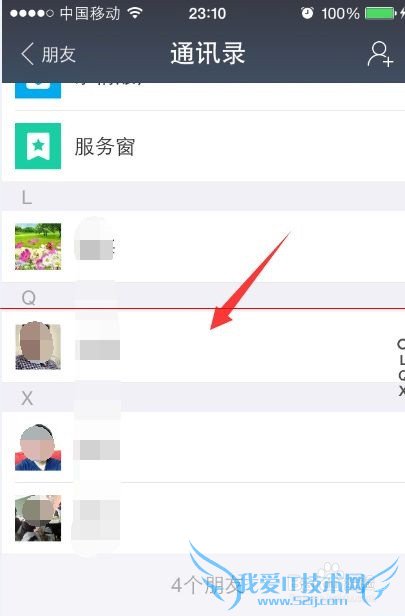405x616 pixels.
Task: Tap the back chevron arrow
Action: [x=27, y=54]
